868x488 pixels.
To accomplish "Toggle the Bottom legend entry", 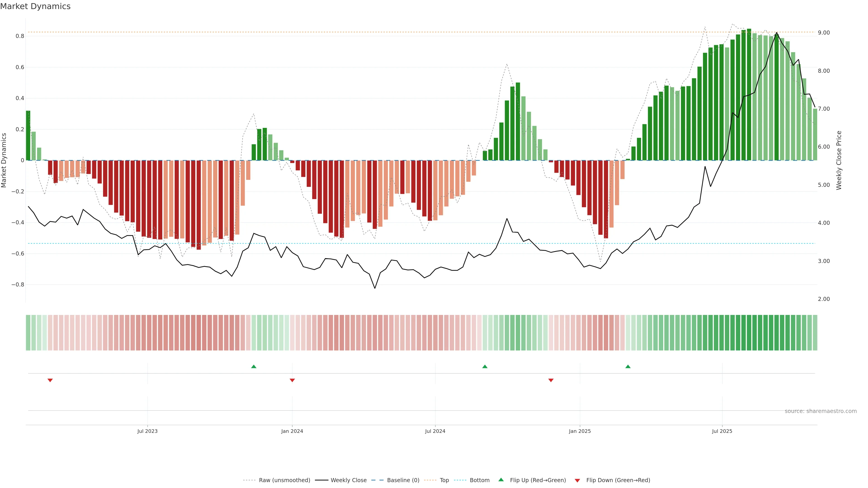I will 479,480.
